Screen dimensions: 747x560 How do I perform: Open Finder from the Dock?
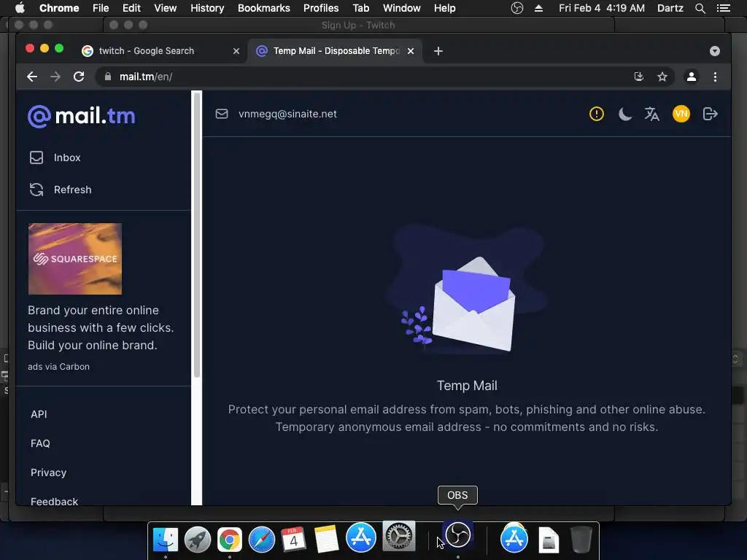click(166, 540)
